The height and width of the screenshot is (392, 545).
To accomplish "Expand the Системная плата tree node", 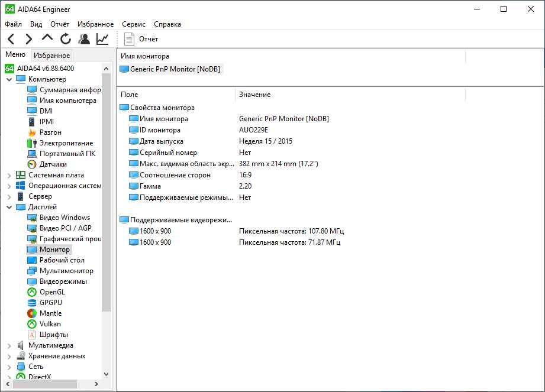I will click(9, 176).
